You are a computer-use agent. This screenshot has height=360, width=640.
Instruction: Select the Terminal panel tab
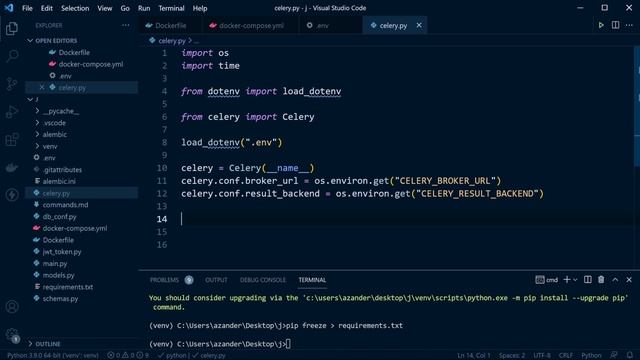point(312,280)
